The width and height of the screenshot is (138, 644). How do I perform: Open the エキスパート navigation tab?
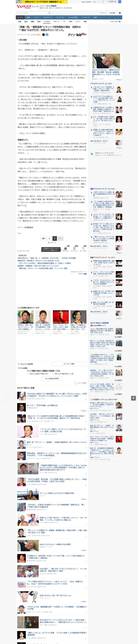(48, 17)
